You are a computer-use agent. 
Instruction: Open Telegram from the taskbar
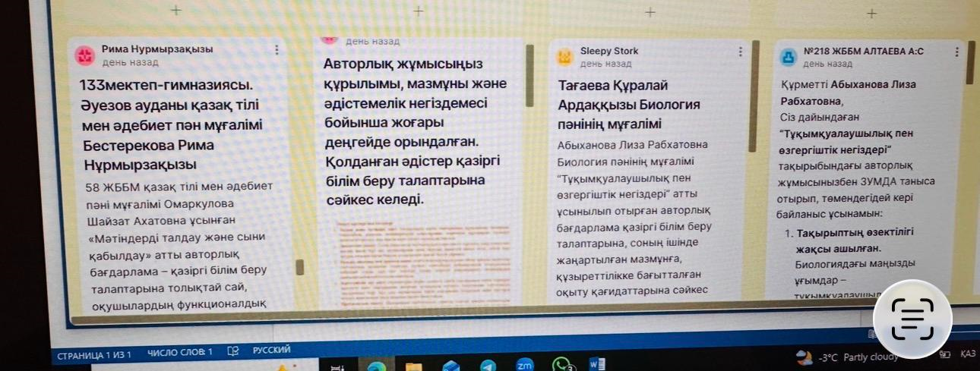click(x=488, y=366)
